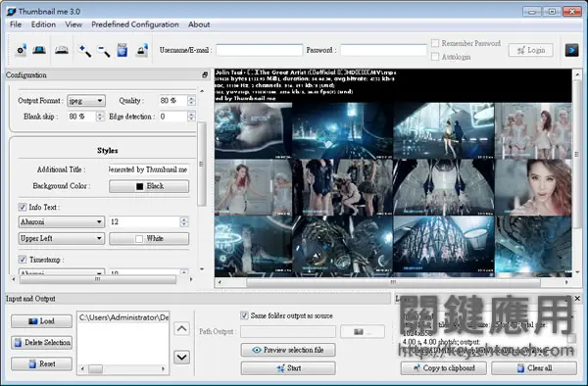Click the padlock icon in toolbar
Viewport: 588px width, 386px height.
(142, 50)
